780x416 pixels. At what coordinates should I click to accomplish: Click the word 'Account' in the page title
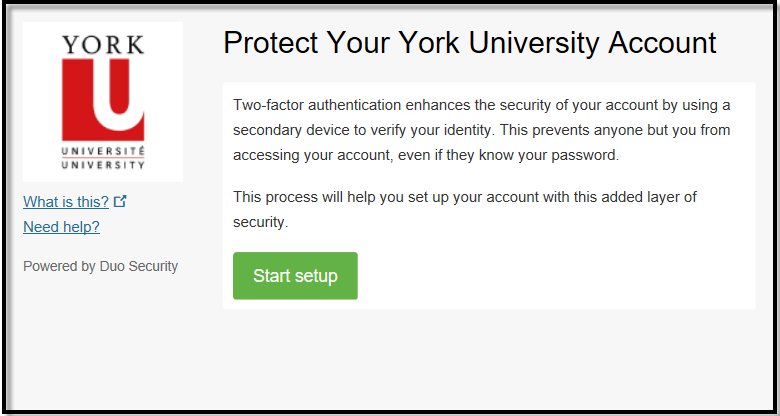tap(662, 43)
